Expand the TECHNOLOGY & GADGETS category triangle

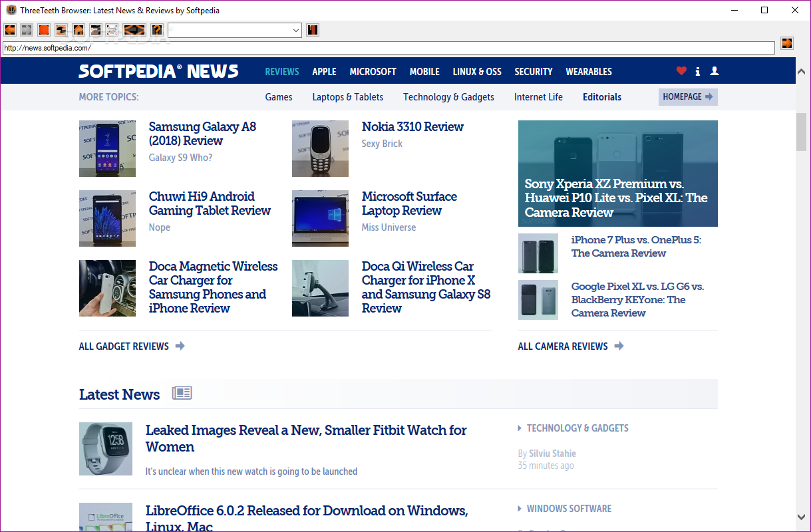click(520, 428)
